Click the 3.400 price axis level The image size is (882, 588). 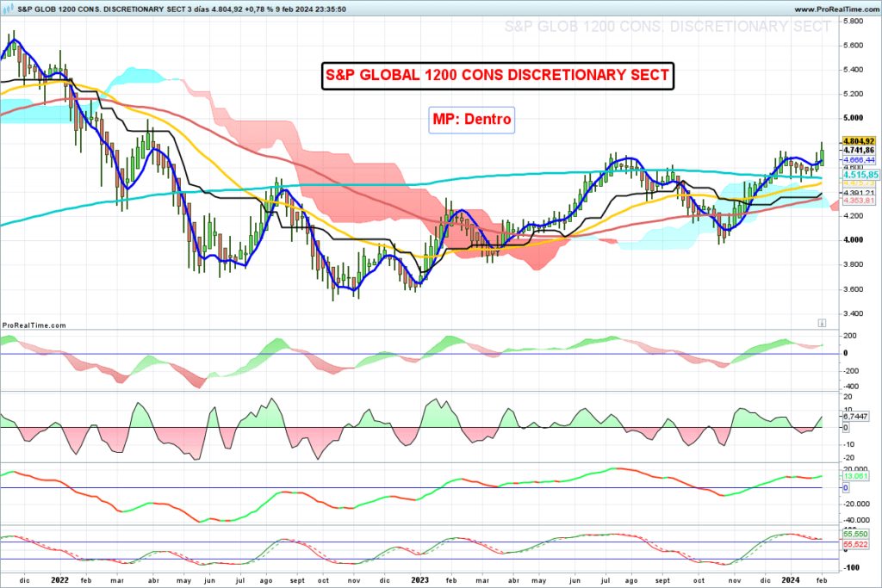[x=854, y=313]
